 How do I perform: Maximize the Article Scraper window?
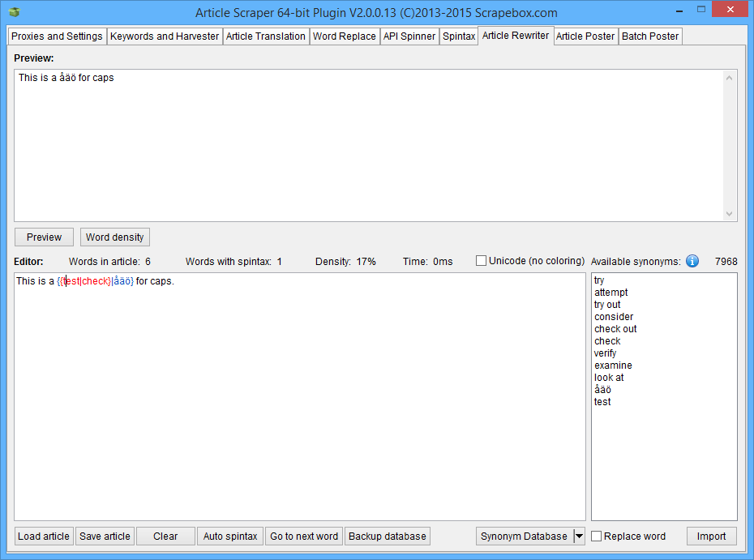point(701,10)
